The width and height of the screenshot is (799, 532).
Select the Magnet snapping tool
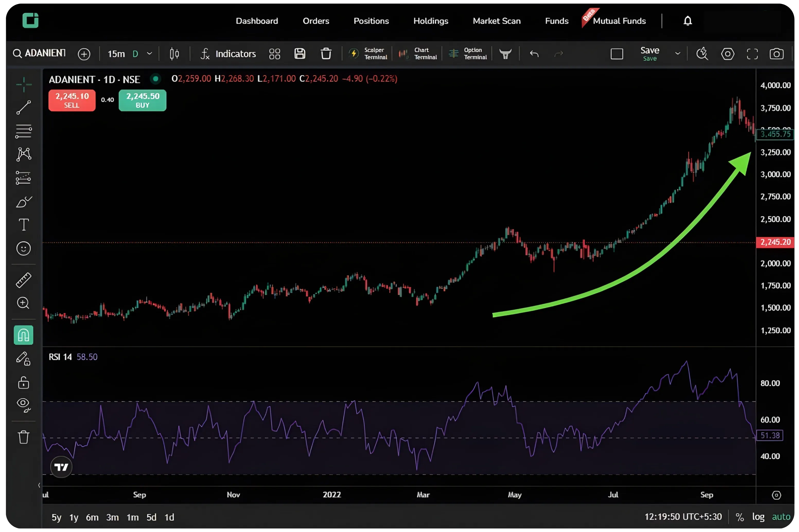[23, 335]
